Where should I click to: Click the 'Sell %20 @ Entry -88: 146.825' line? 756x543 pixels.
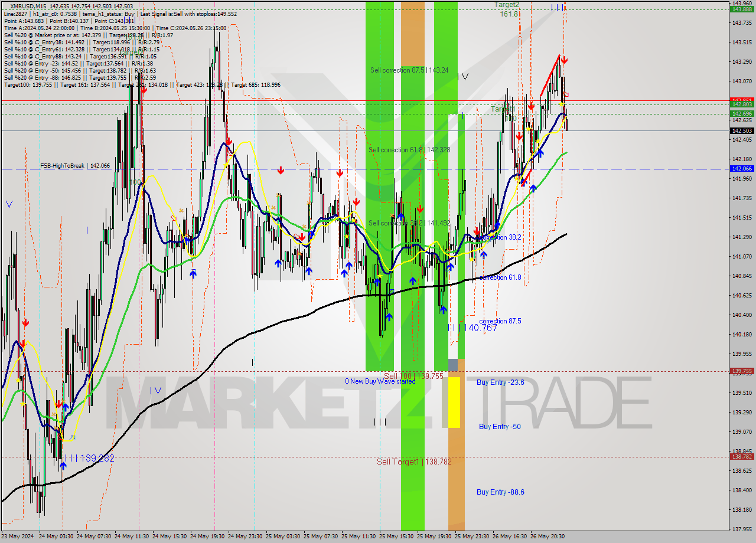80,78
